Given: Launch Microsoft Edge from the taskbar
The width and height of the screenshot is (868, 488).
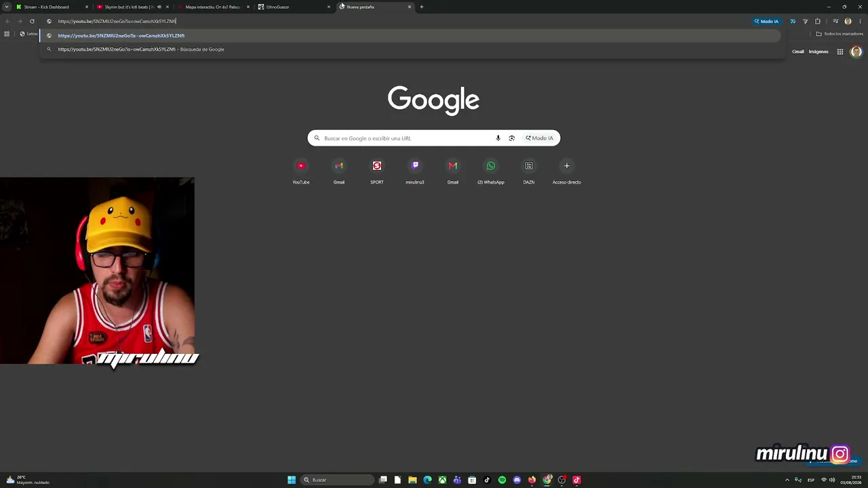Looking at the screenshot, I should (427, 480).
